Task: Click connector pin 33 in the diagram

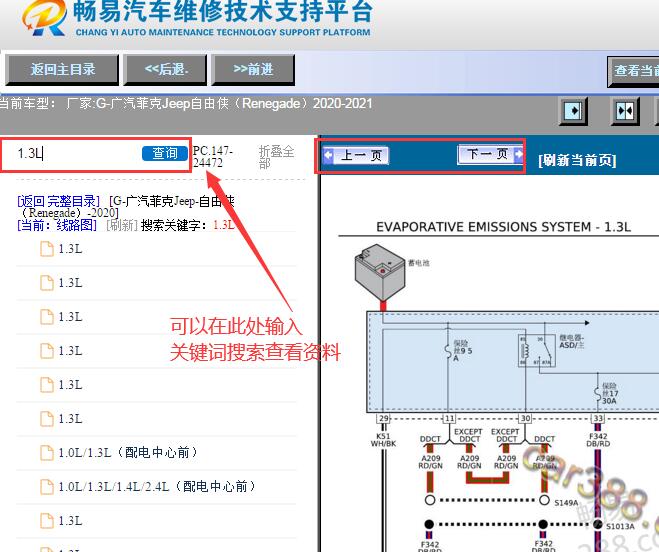Action: 598,418
